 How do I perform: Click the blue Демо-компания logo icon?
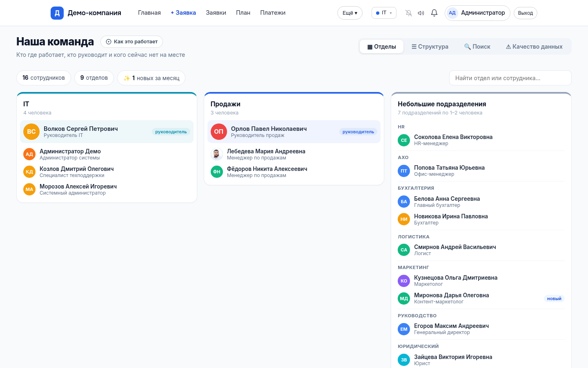(x=57, y=13)
